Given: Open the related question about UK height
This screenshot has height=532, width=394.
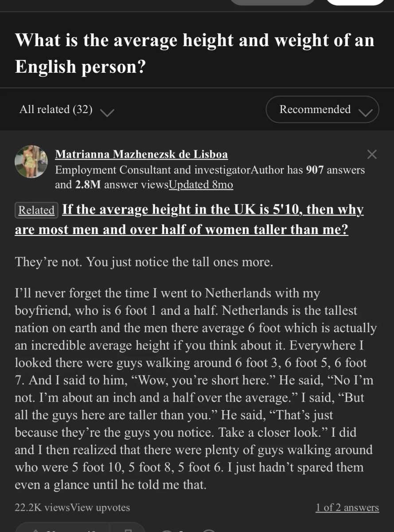Looking at the screenshot, I should pos(189,219).
